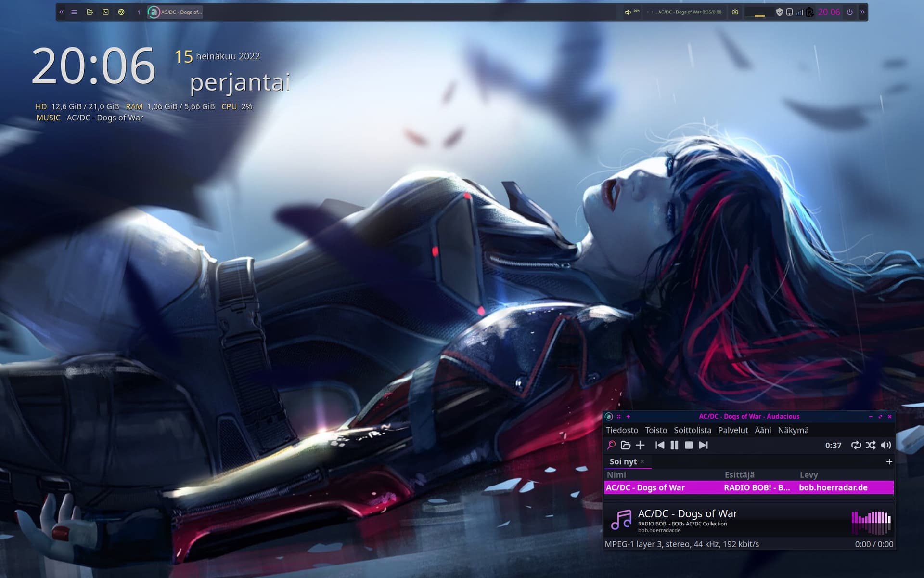Click the 0:37 elapsed time label
This screenshot has height=578, width=924.
[833, 446]
